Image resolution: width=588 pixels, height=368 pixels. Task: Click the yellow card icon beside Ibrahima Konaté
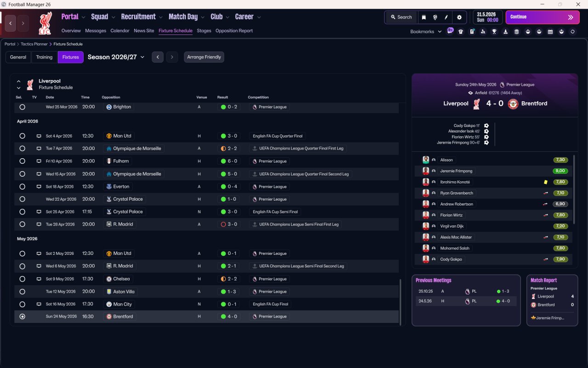click(x=545, y=182)
